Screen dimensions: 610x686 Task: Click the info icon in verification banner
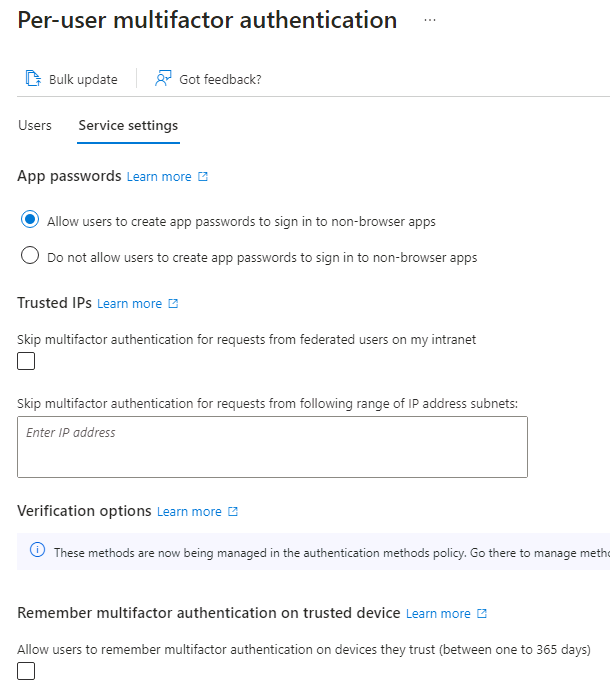click(38, 550)
